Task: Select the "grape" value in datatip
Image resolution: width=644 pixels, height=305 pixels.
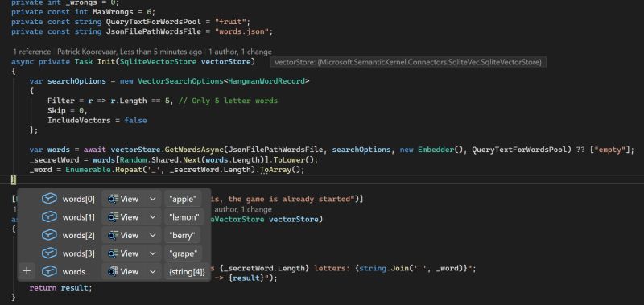Action: (x=183, y=253)
